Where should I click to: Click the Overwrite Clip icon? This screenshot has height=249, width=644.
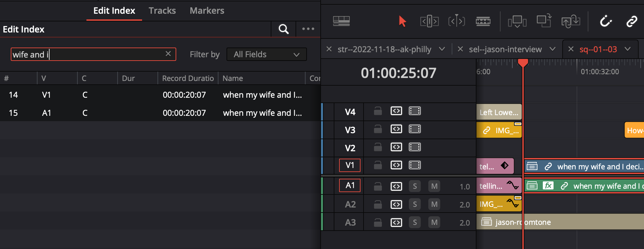[x=543, y=21]
